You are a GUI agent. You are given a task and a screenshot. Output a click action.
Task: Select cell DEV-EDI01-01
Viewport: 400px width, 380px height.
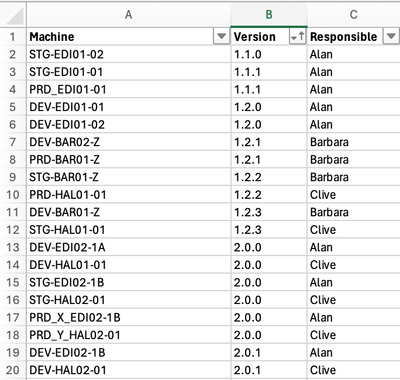pos(129,107)
